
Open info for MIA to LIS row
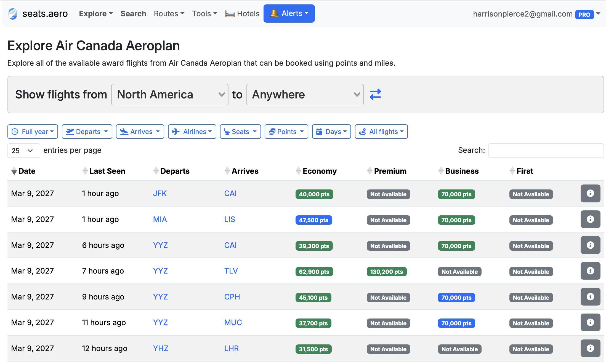590,219
